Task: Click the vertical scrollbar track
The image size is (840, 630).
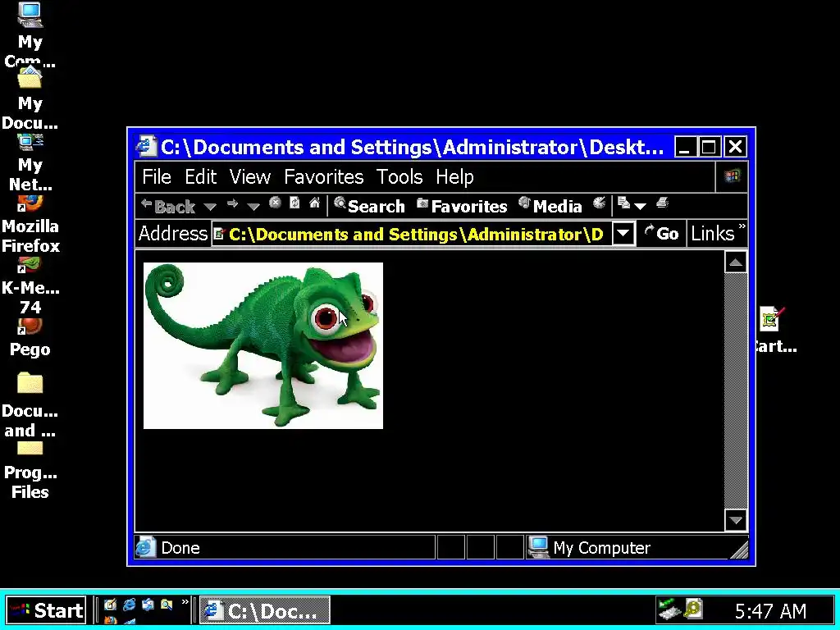Action: pos(736,391)
